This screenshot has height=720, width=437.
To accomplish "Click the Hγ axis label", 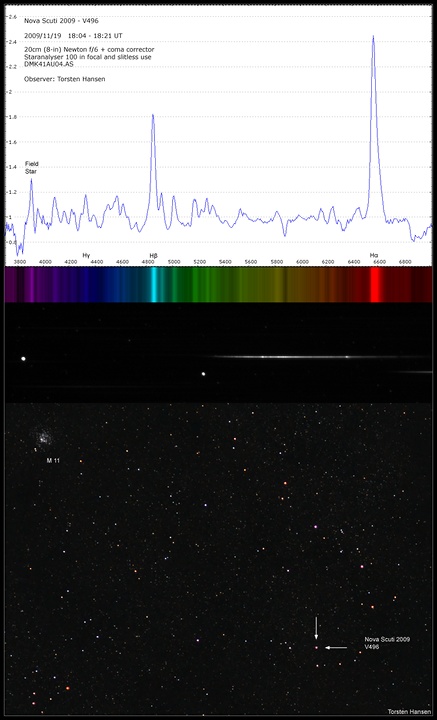I will pos(86,254).
